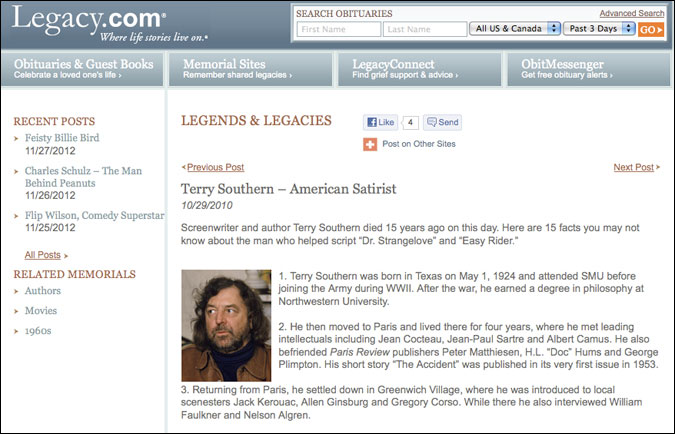Open the Feisty Billie Bird post

click(62, 137)
